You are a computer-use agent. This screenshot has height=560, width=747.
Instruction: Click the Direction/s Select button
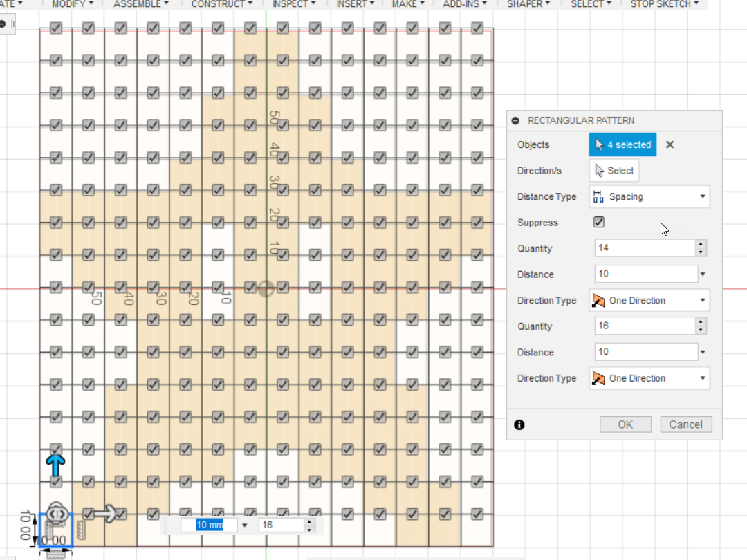pos(614,171)
